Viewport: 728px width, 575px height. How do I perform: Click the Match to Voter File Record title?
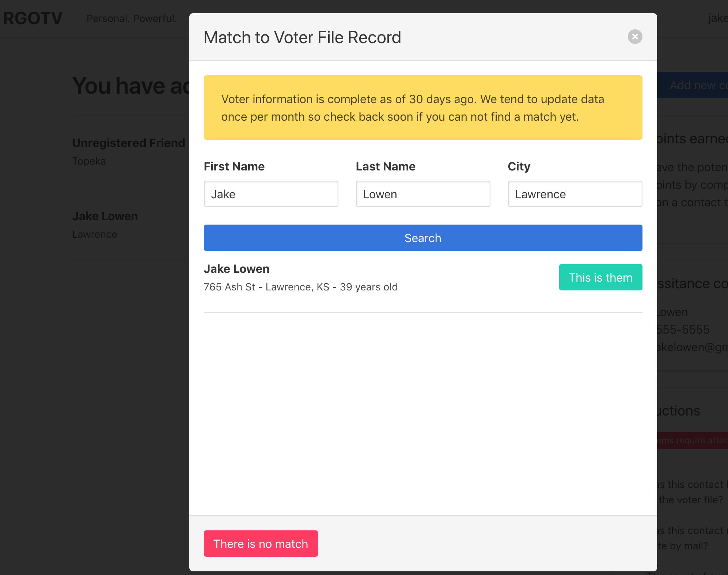pos(302,37)
